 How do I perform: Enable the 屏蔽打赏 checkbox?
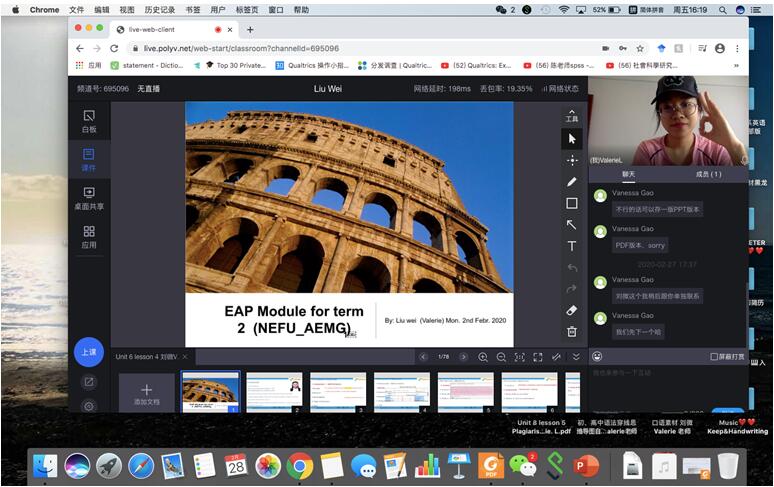(x=713, y=357)
